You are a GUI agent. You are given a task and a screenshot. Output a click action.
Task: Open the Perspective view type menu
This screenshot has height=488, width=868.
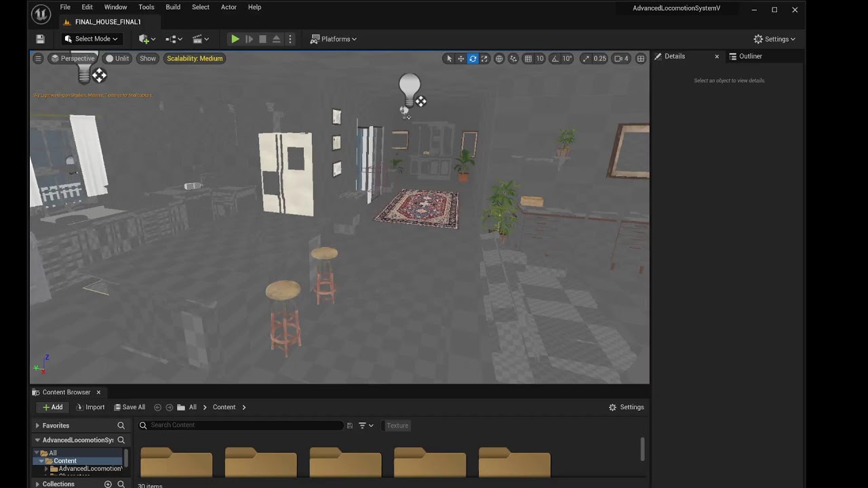point(73,58)
